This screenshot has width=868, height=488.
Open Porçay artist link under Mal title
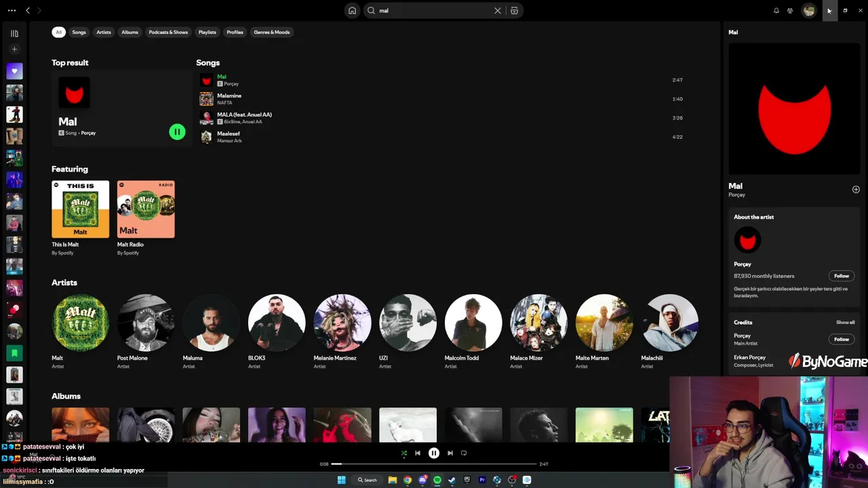736,195
